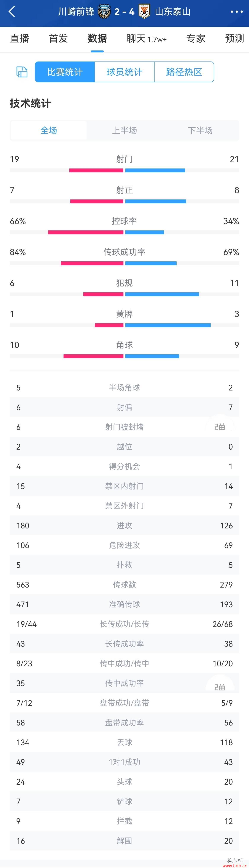Image resolution: width=249 pixels, height=868 pixels.
Task: Click the 控球率 possession bar
Action: (x=124, y=233)
